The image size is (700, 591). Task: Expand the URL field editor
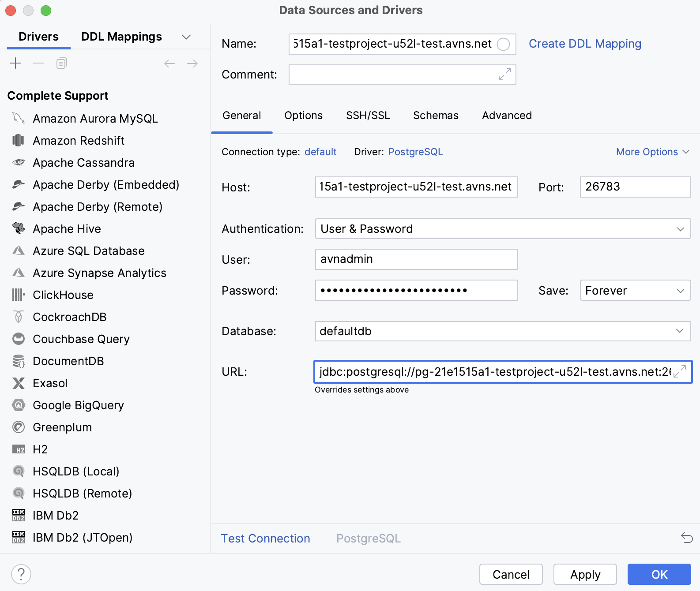(x=680, y=371)
